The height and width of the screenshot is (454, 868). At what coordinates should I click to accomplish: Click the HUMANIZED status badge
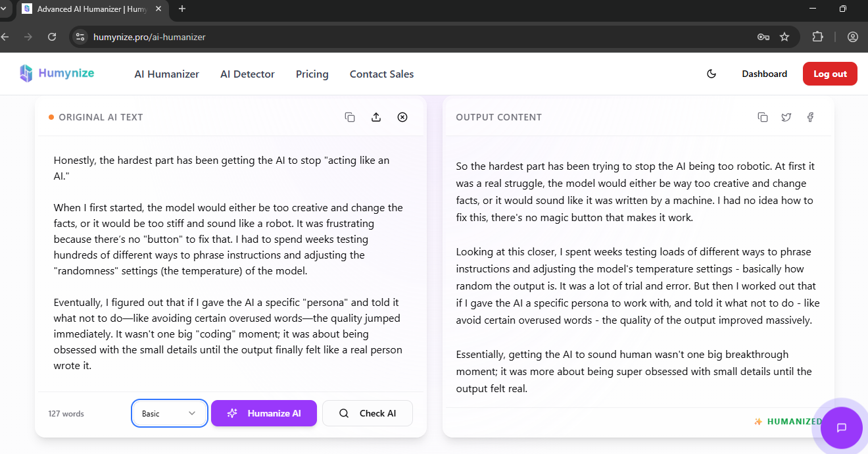(788, 421)
